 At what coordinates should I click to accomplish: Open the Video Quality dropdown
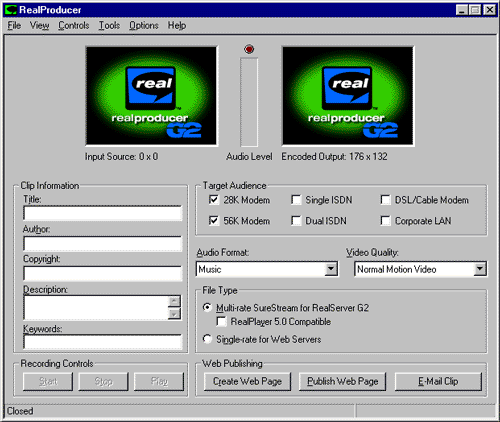480,269
